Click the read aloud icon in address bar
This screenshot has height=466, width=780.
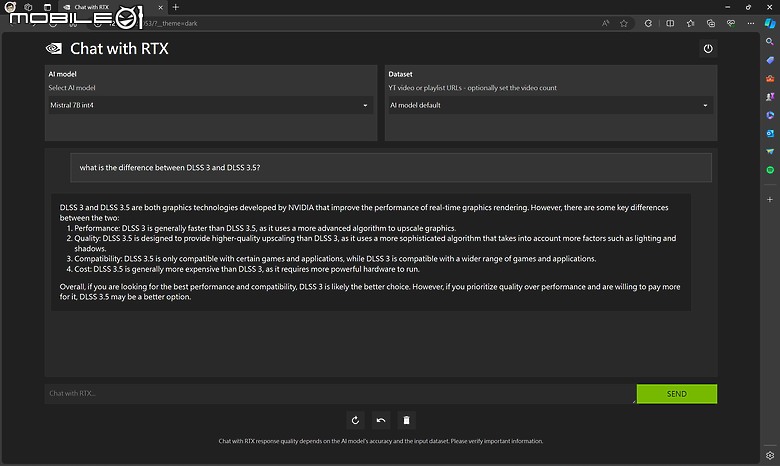[605, 23]
